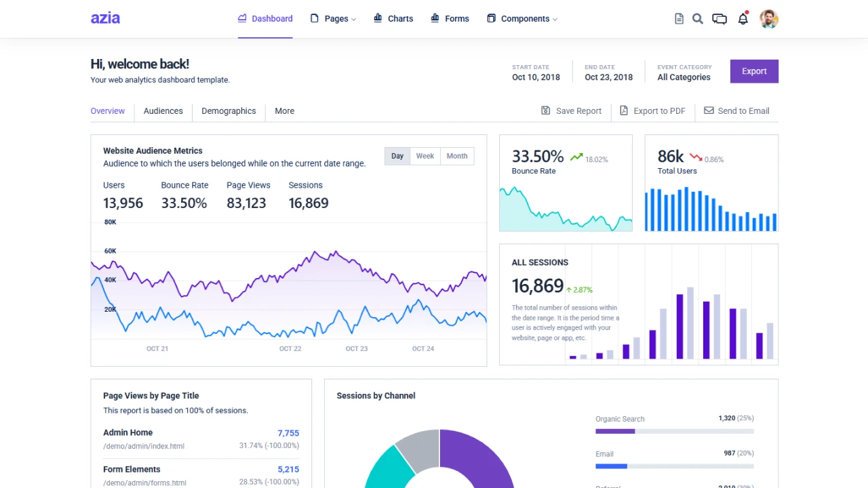Click the Bounce Rate value 33.50% in metrics
The image size is (868, 488).
(184, 203)
